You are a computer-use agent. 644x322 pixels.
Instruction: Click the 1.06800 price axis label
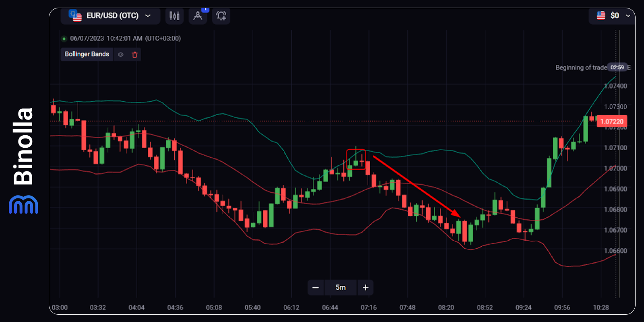click(615, 209)
